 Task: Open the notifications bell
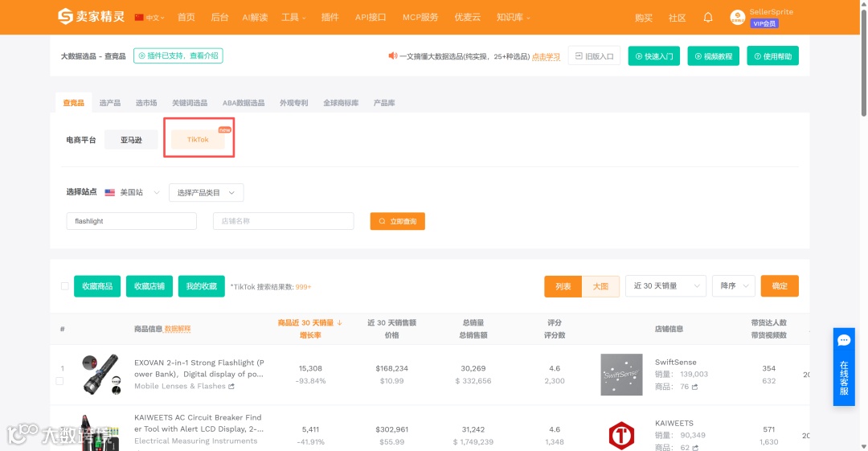pyautogui.click(x=708, y=17)
